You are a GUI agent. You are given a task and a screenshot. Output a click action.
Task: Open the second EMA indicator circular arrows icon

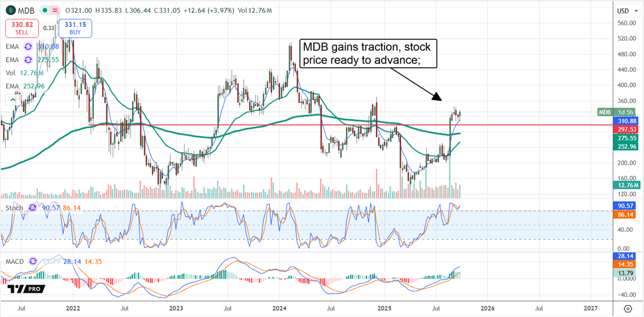click(x=28, y=60)
